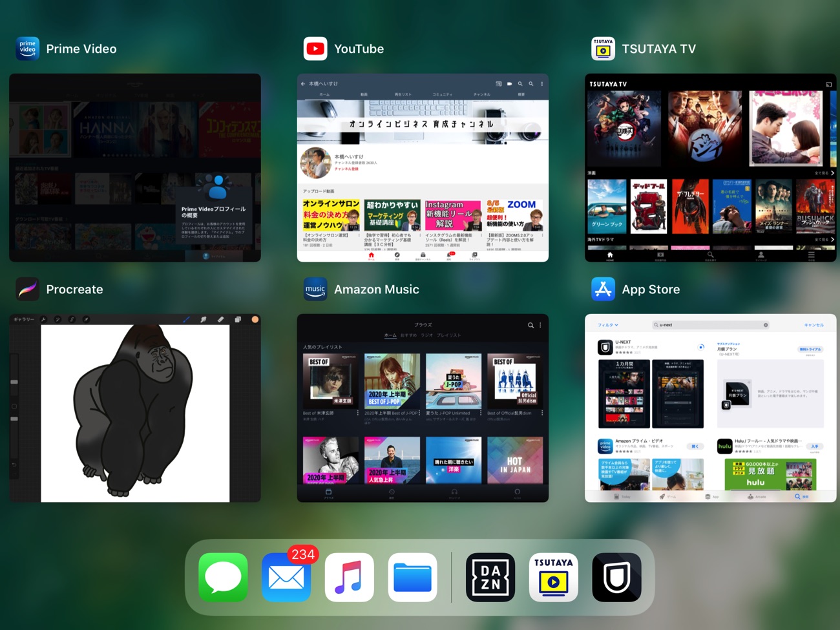
Task: Launch the U-NEXT shield app in dock
Action: (617, 578)
